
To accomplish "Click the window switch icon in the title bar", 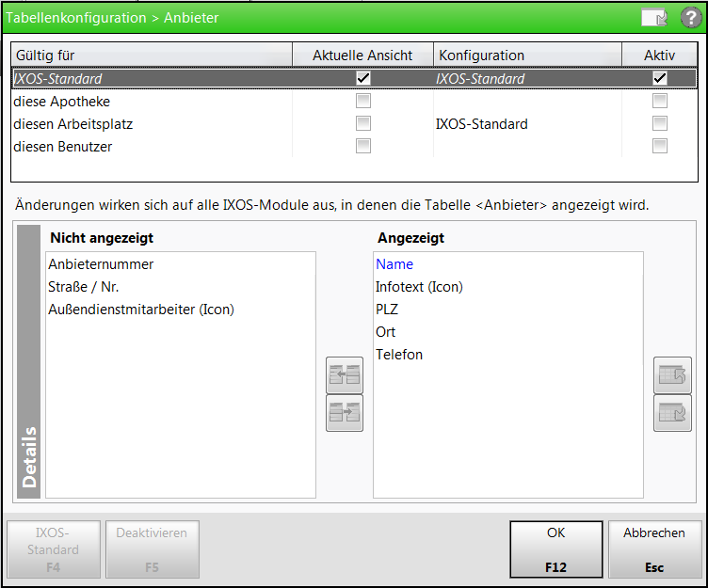I will click(x=654, y=18).
